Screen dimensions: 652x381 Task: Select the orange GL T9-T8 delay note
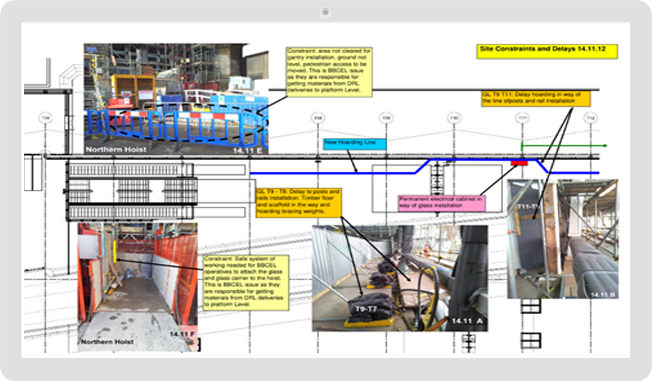click(299, 203)
